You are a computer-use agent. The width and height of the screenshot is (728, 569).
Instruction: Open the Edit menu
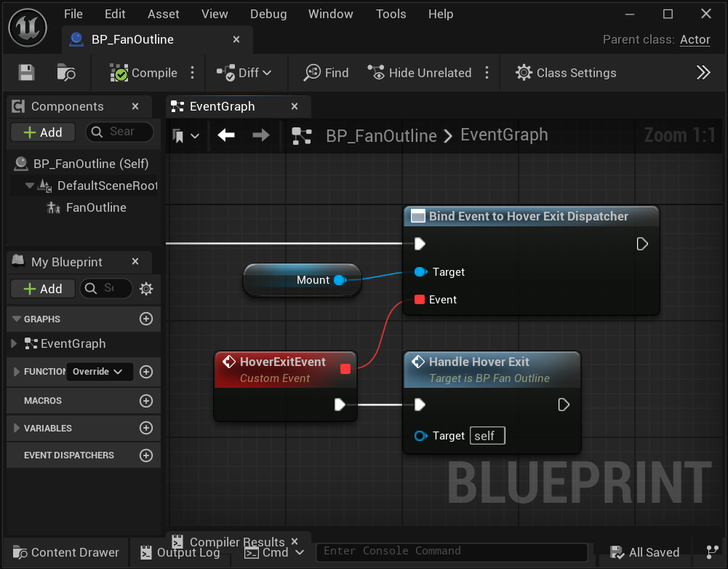click(115, 14)
